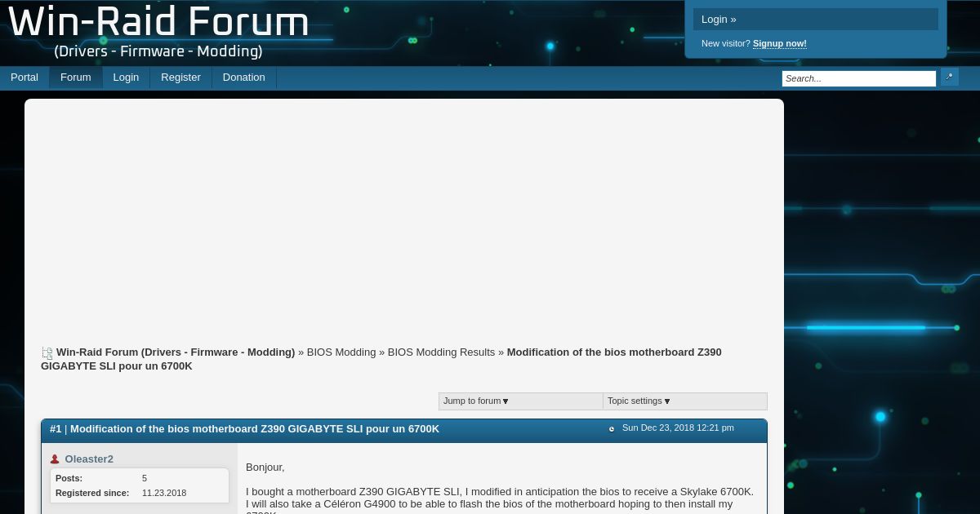This screenshot has height=514, width=980.
Task: Click the Registered since 11.23.2018 value
Action: (x=164, y=493)
